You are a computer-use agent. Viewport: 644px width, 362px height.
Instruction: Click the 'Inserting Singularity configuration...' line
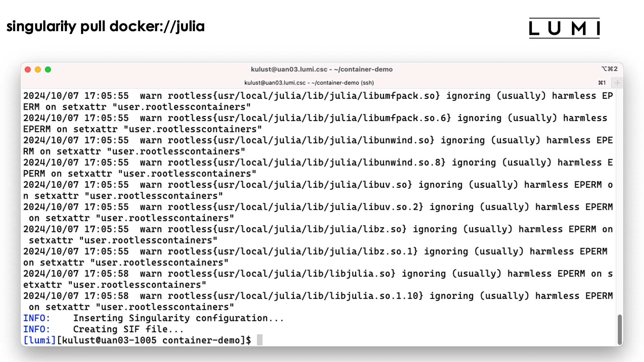point(178,318)
